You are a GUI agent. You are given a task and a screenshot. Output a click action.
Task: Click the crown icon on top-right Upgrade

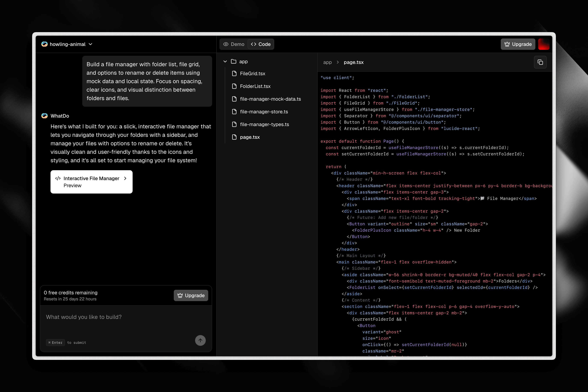[507, 44]
